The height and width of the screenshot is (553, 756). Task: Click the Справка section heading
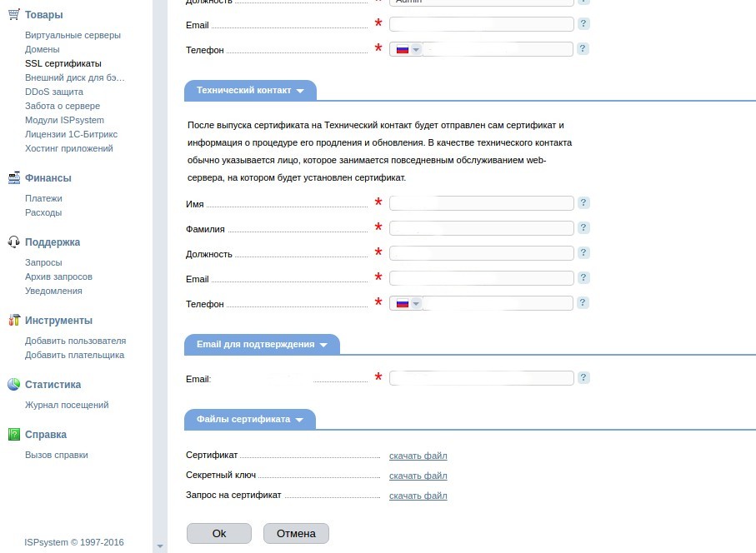[x=46, y=435]
